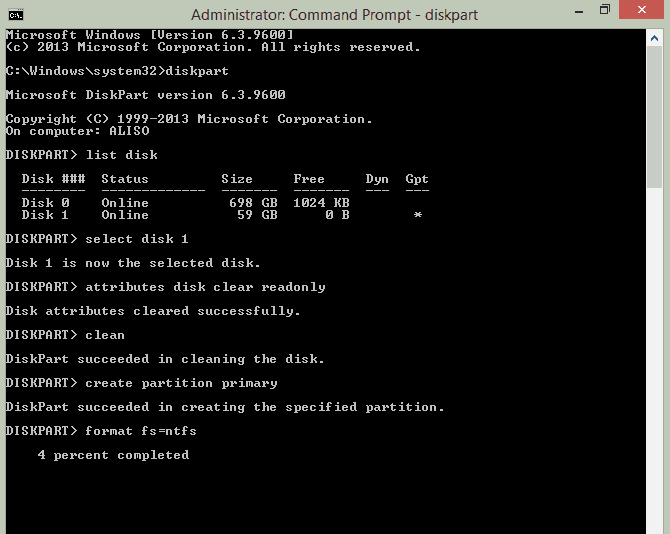Click the '(c) 2013 Microsoft Corporation' copyright line
Image resolution: width=670 pixels, height=534 pixels.
[x=213, y=47]
